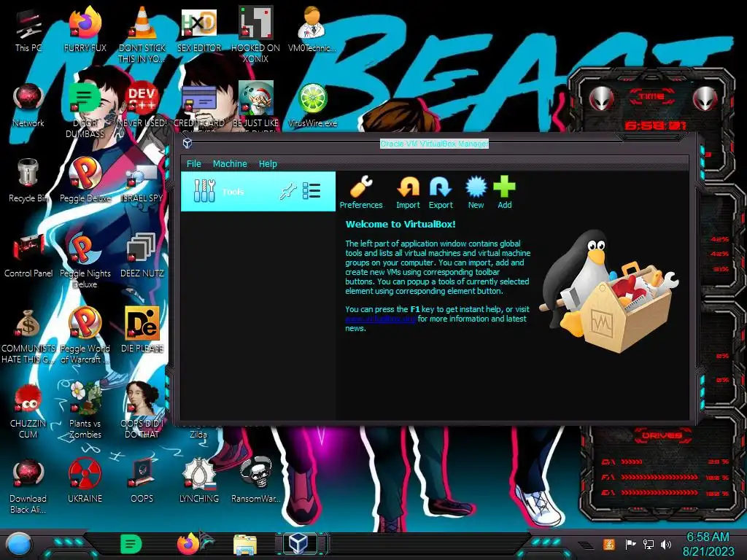The height and width of the screenshot is (560, 747).
Task: Open the green chat app in taskbar
Action: (x=131, y=544)
